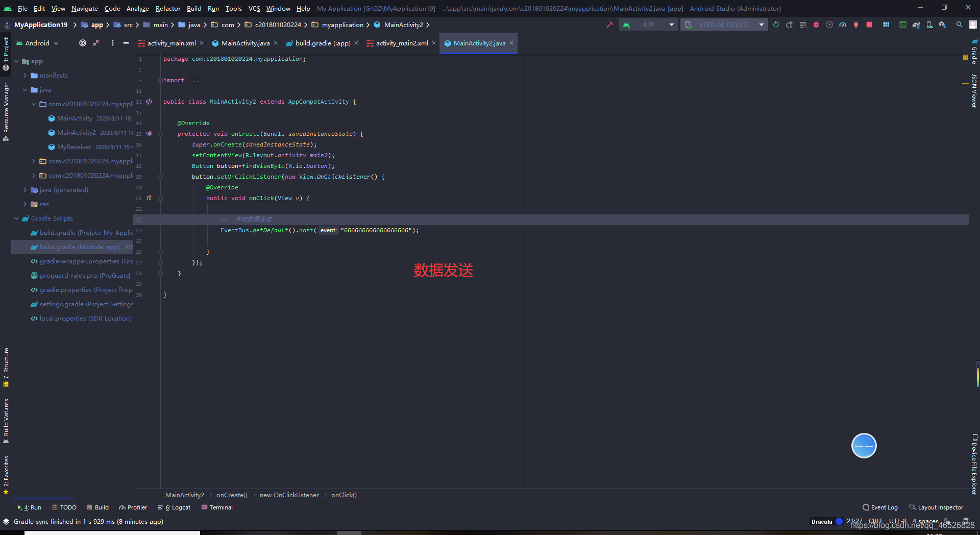The height and width of the screenshot is (535, 980).
Task: Click the Apply Code Changes icon
Action: 803,25
